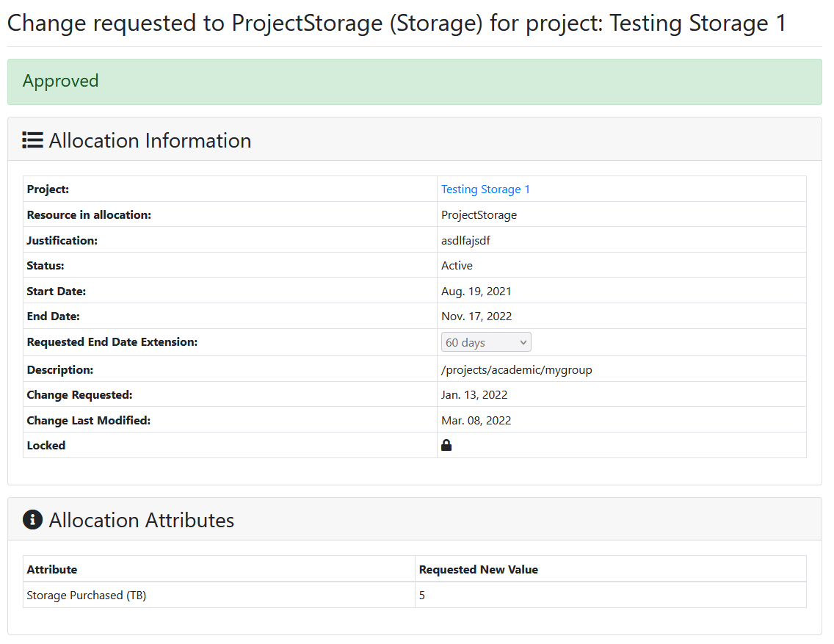Click the Allocation Information heading

pyautogui.click(x=150, y=140)
